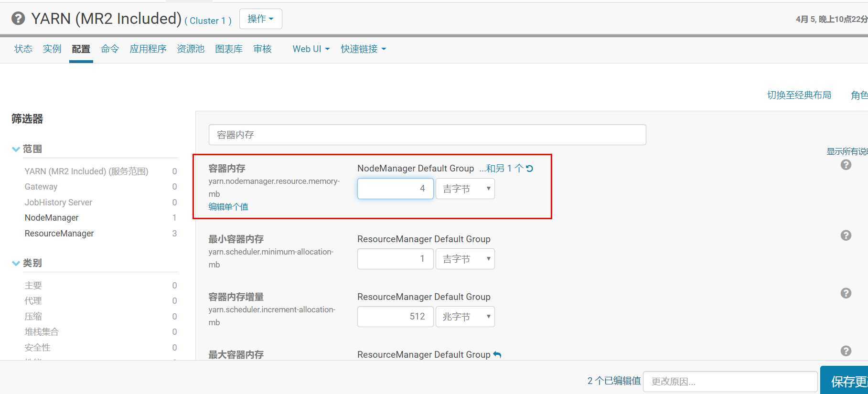Open help for 容器内存增量 setting

coord(846,293)
